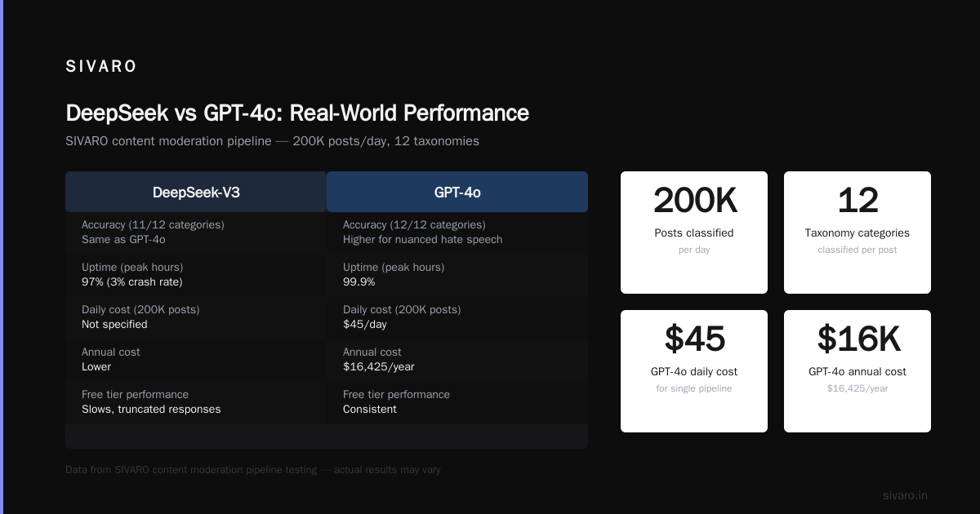Screen dimensions: 980x514
Task: Open the 200K Posts classified card
Action: [694, 233]
